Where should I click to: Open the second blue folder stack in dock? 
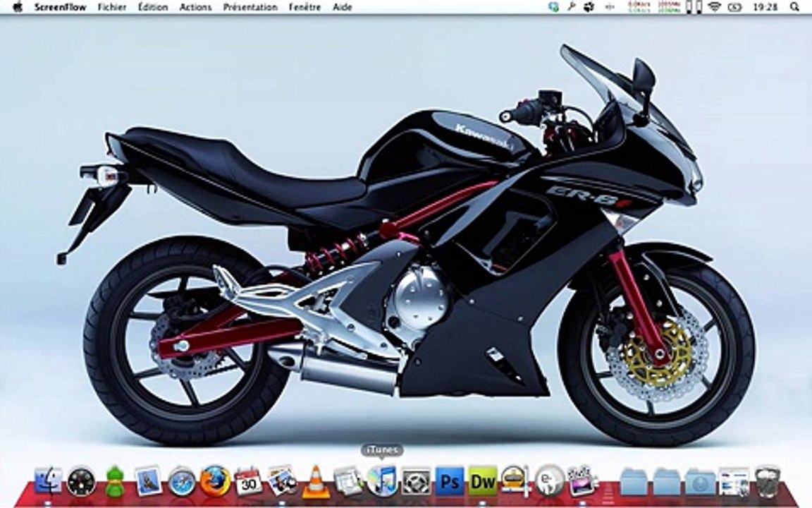(667, 482)
